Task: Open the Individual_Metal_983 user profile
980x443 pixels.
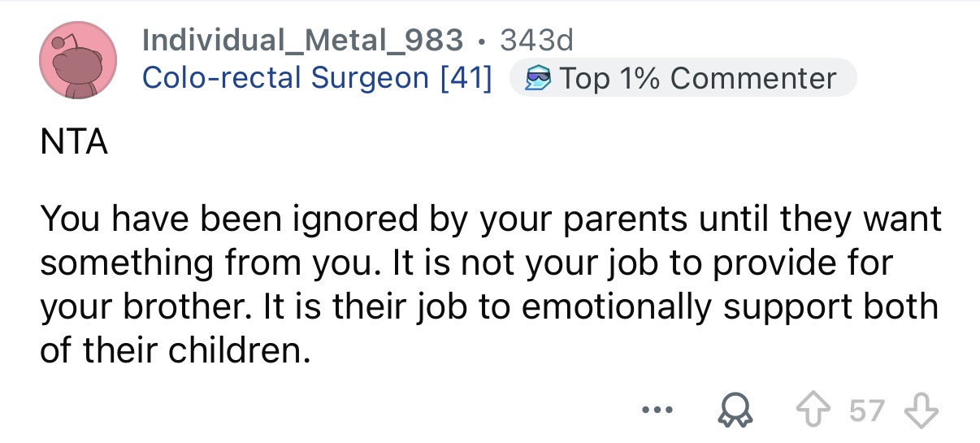Action: pos(302,39)
